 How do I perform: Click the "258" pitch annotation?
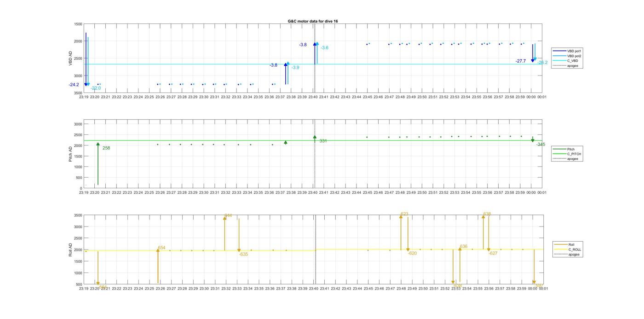pyautogui.click(x=106, y=148)
